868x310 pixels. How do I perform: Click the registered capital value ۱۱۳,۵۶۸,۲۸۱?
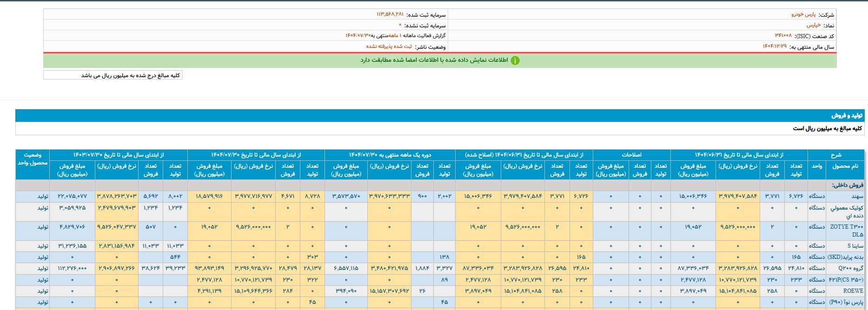(x=390, y=15)
